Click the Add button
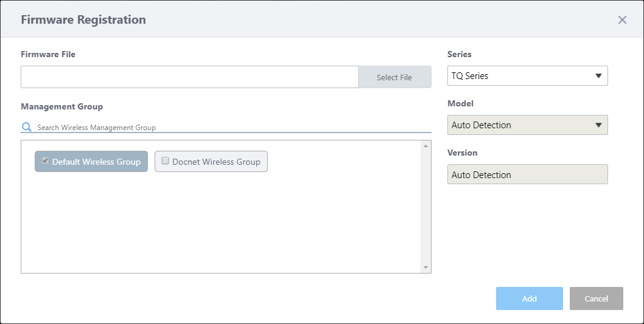The height and width of the screenshot is (324, 644). pos(529,298)
